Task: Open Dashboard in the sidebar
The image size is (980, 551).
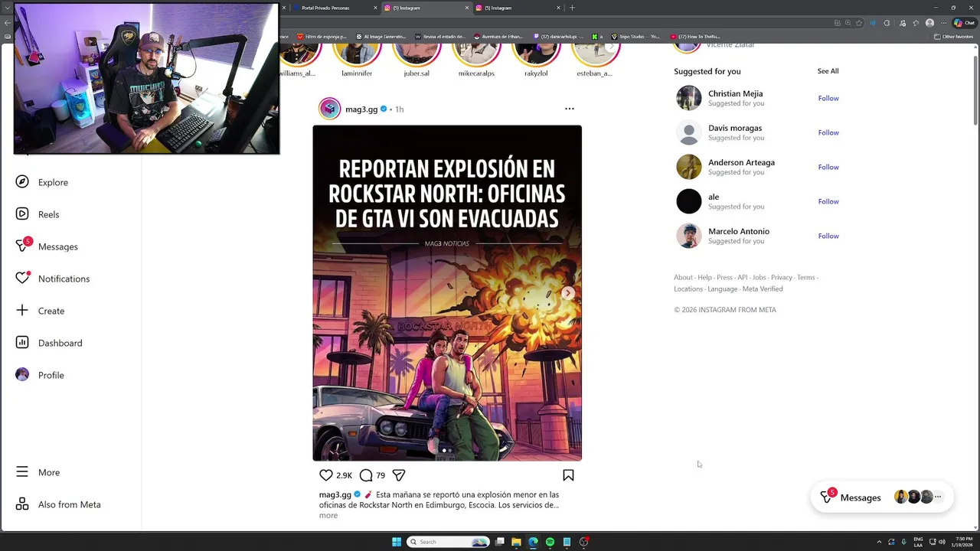Action: [x=49, y=343]
